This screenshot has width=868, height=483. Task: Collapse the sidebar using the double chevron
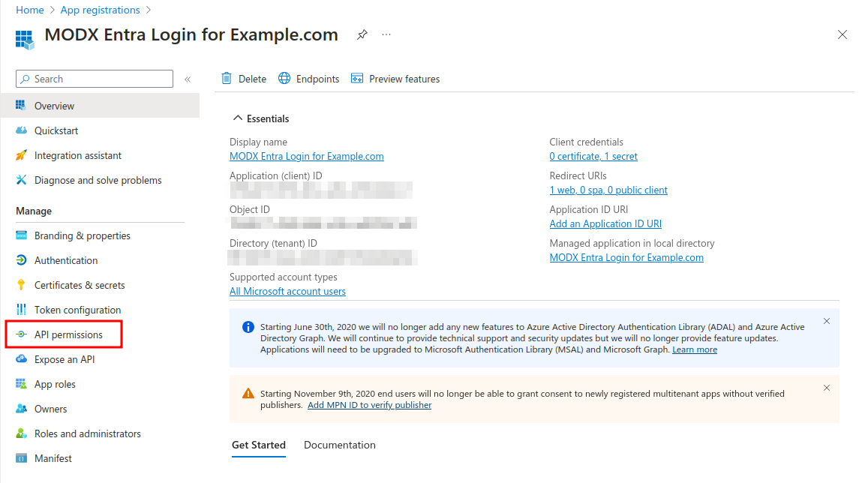click(x=188, y=79)
